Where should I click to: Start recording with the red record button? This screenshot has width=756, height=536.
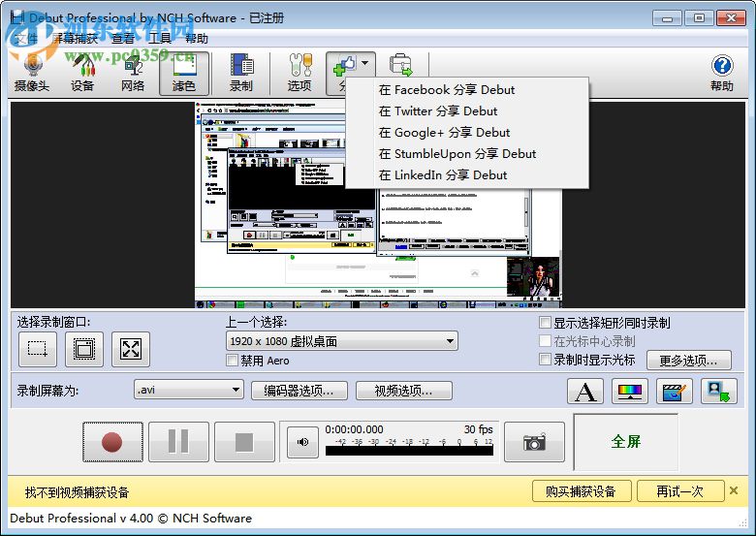point(112,442)
